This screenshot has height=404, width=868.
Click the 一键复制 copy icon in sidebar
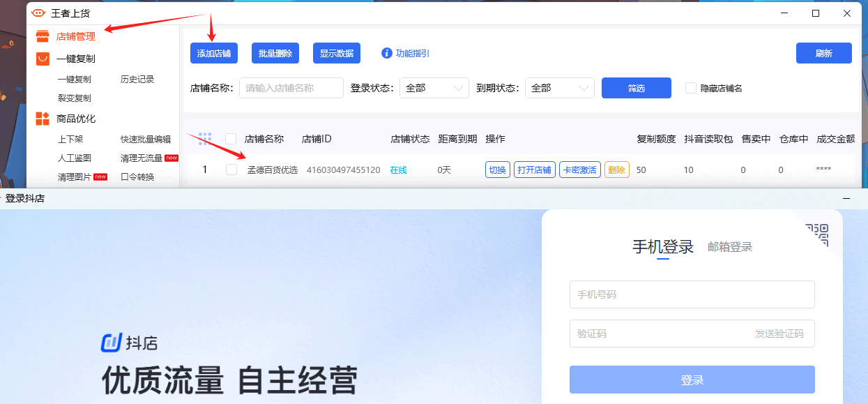(x=42, y=57)
